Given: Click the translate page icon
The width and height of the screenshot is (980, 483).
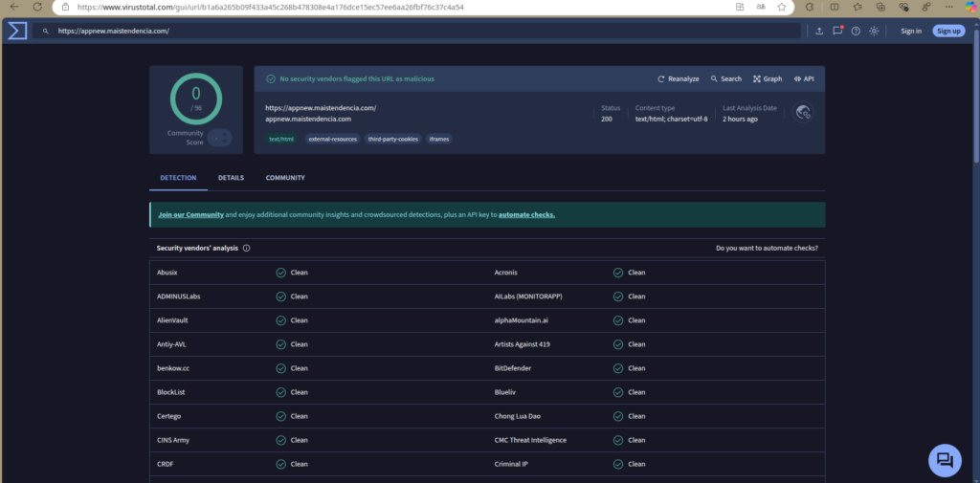Looking at the screenshot, I should click(761, 7).
